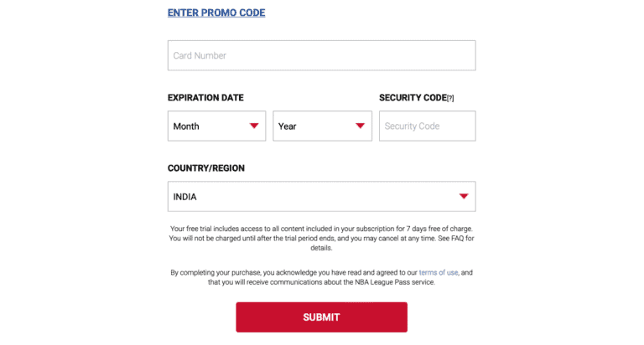This screenshot has width=644, height=345.
Task: Open the Year expiration dropdown
Action: (x=322, y=126)
